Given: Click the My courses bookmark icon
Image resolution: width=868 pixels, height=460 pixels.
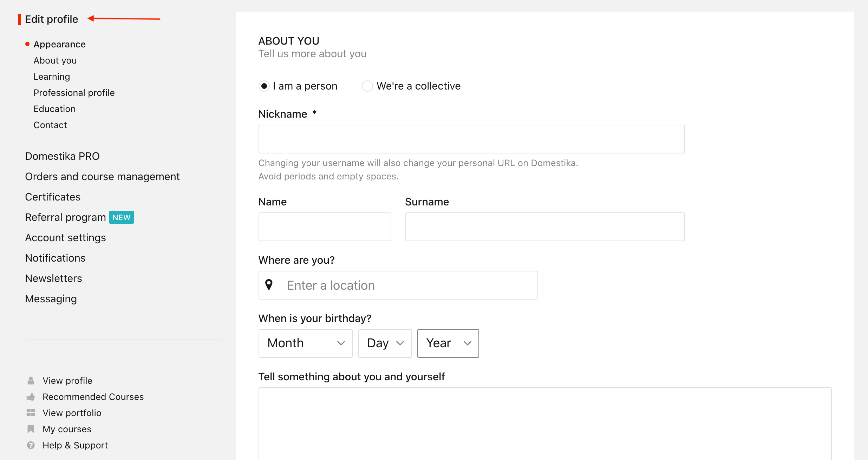Looking at the screenshot, I should (31, 429).
